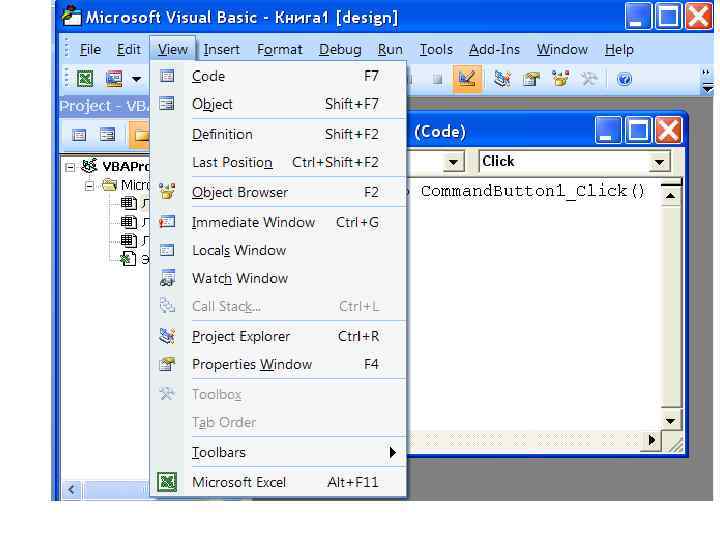Choose Microsoft Excel in View menu

click(279, 483)
